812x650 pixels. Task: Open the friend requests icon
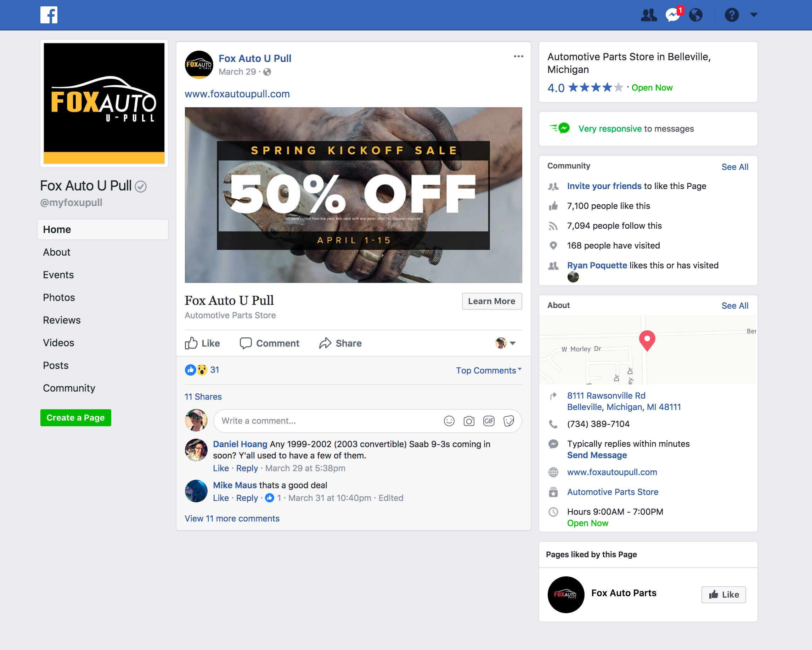(x=649, y=15)
